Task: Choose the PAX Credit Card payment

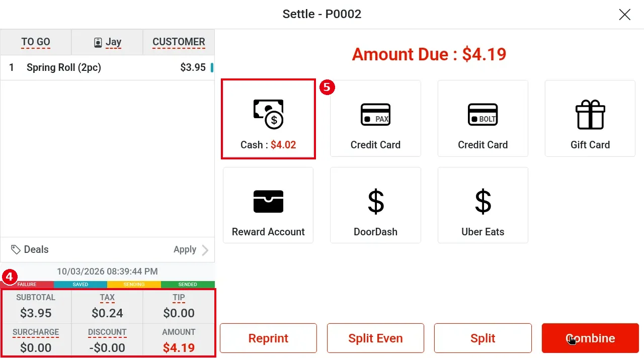Action: (x=375, y=119)
